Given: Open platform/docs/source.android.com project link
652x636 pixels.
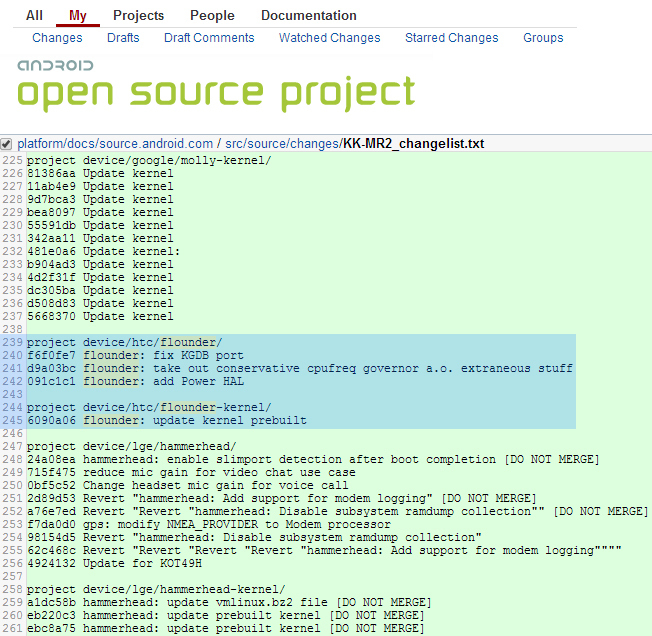Looking at the screenshot, I should [115, 144].
